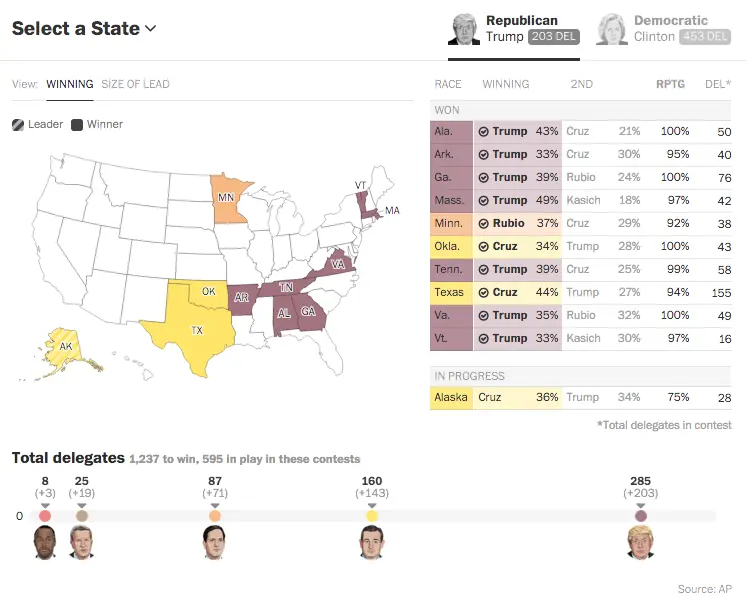Click the Clinton portrait in Democratic tab

(x=612, y=29)
